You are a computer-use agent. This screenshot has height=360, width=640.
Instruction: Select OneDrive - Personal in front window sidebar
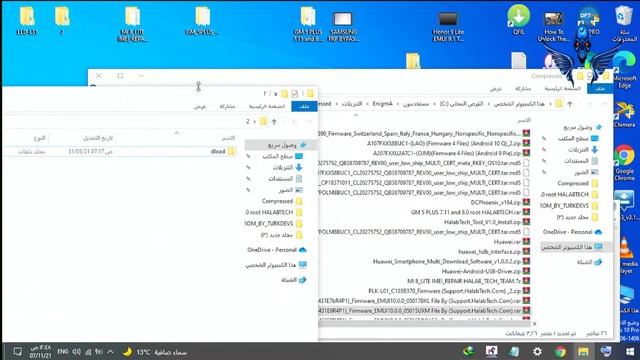coord(276,250)
